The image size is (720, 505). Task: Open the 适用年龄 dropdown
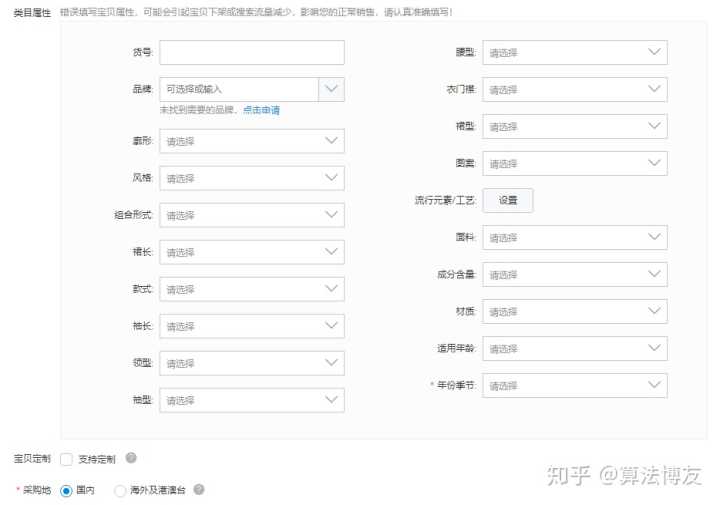[x=574, y=348]
